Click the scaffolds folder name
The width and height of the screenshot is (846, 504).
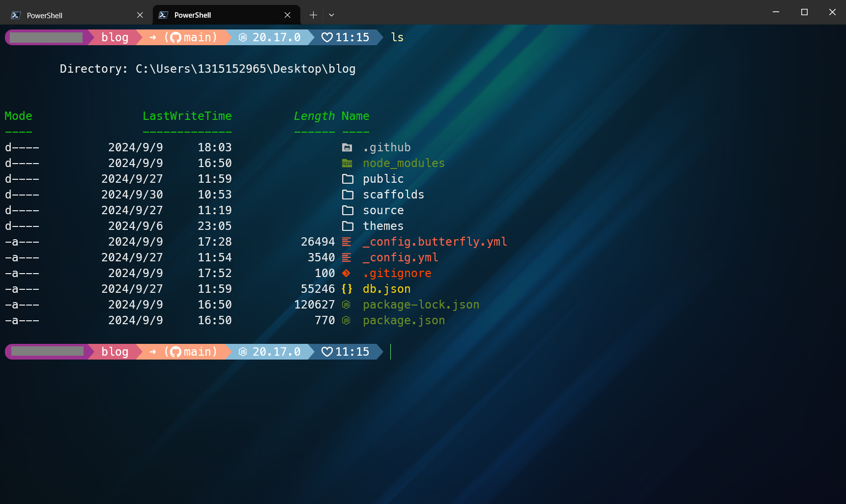[393, 195]
